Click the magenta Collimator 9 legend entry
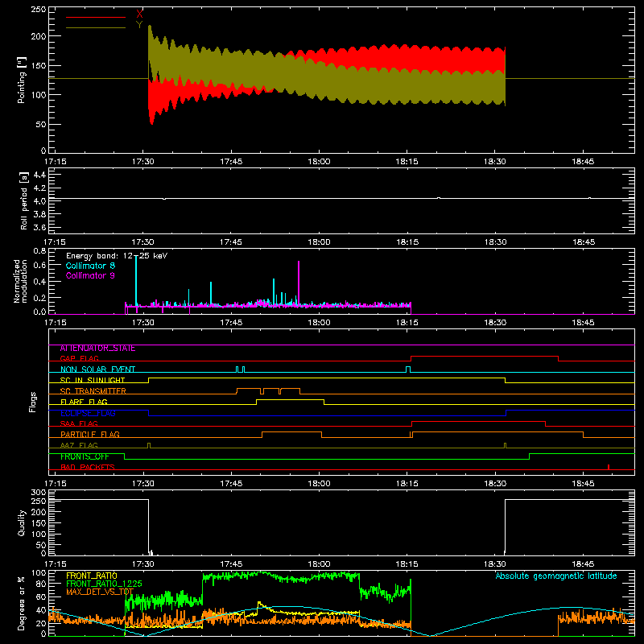 pyautogui.click(x=90, y=275)
